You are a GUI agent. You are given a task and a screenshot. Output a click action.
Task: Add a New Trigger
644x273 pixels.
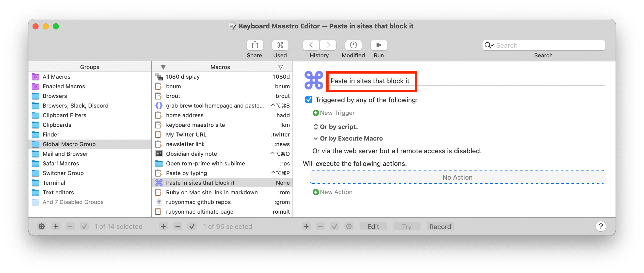pyautogui.click(x=334, y=113)
